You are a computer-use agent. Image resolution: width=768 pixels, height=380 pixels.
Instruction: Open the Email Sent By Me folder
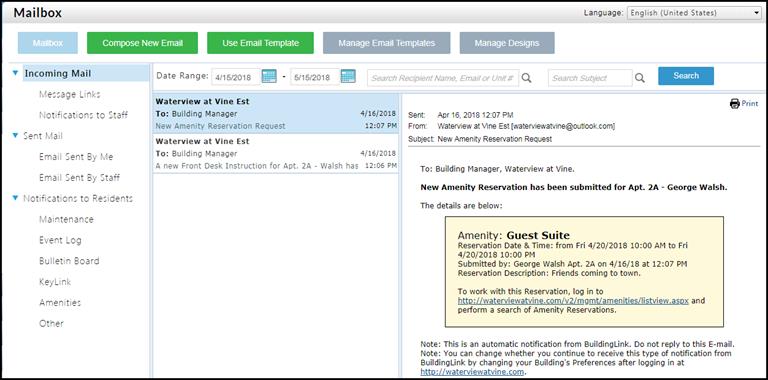coord(76,157)
